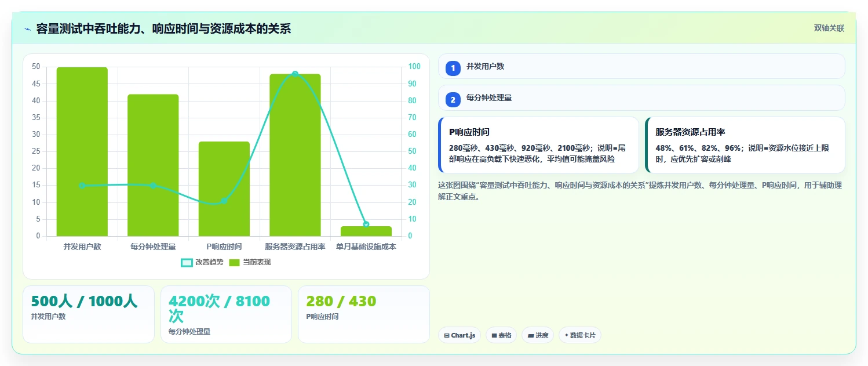Open the 服务器资源占用率 detail card
This screenshot has width=868, height=366.
tap(745, 145)
